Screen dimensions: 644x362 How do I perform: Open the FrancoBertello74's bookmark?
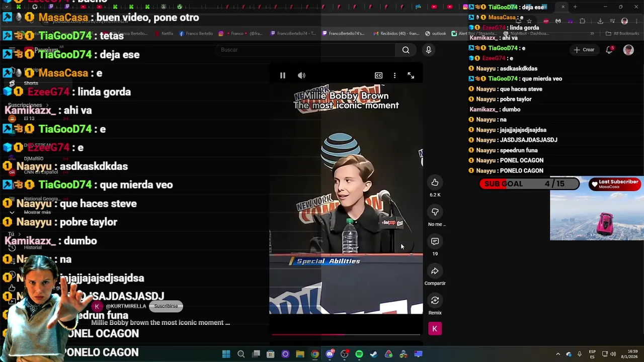[343, 34]
